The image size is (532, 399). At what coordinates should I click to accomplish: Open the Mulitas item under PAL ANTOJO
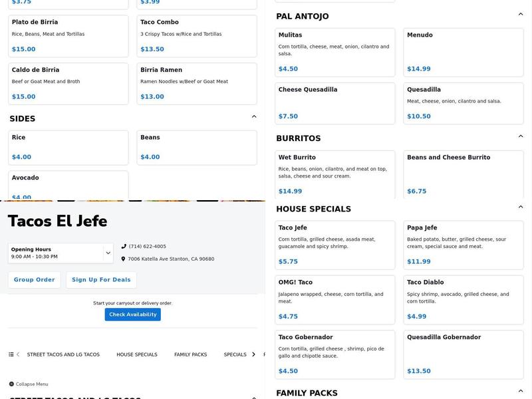[x=335, y=51]
